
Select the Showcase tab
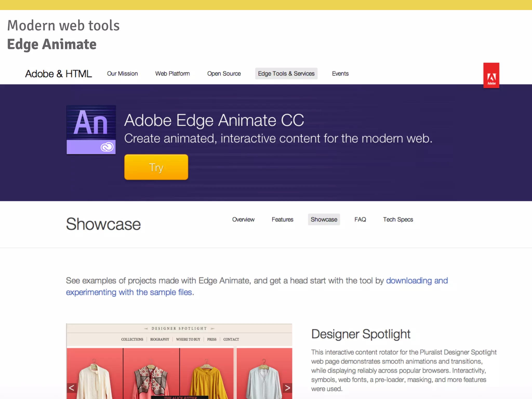(324, 220)
